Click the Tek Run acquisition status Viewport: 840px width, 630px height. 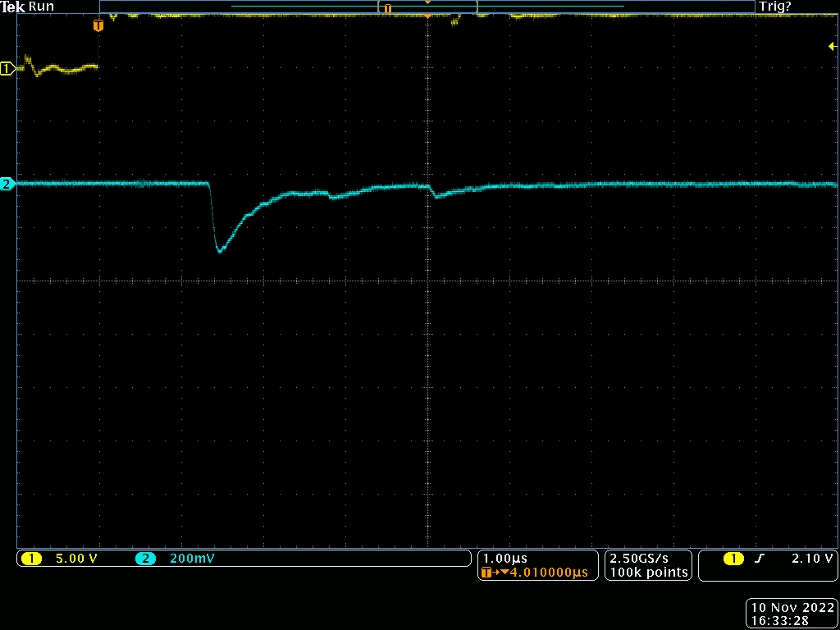pos(27,7)
